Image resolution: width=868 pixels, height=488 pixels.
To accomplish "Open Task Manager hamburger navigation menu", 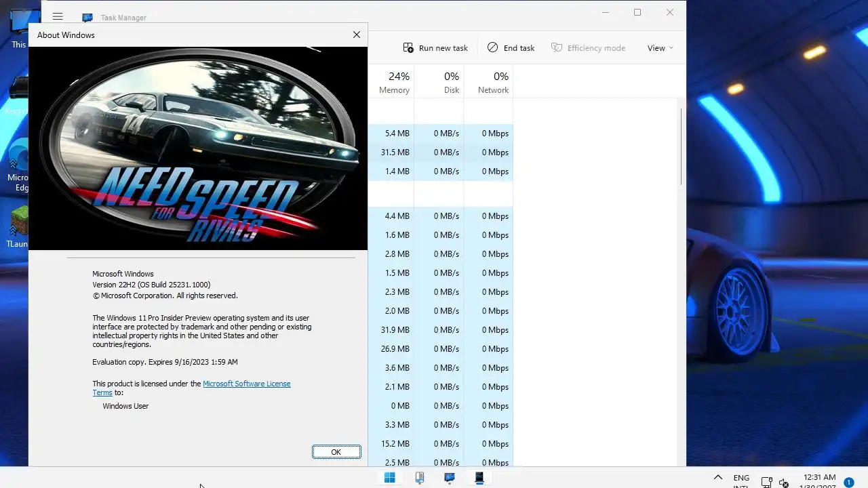I will [x=58, y=16].
